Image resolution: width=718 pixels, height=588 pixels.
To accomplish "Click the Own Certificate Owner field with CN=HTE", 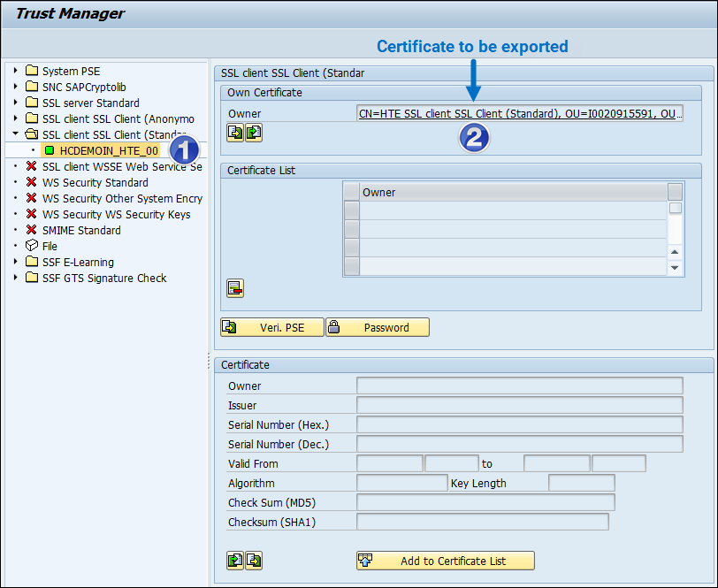I will click(520, 113).
